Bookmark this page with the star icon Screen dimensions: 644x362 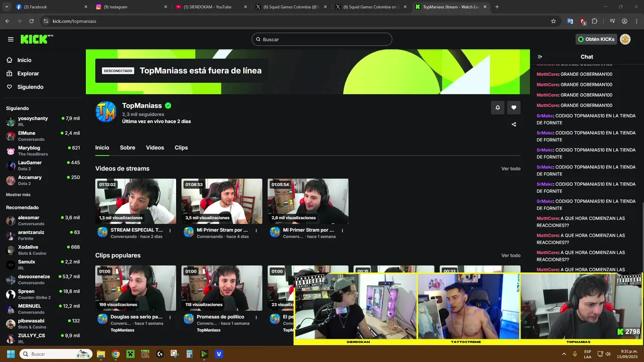coord(553,21)
